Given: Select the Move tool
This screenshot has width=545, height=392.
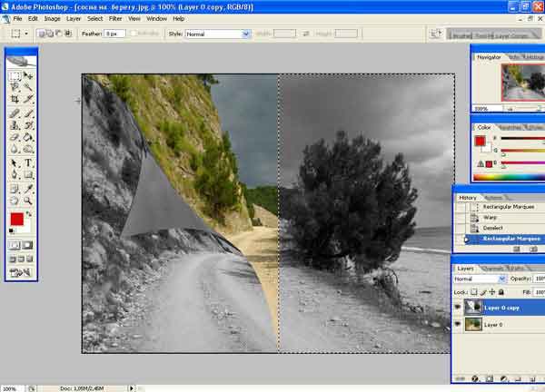Looking at the screenshot, I should 28,75.
